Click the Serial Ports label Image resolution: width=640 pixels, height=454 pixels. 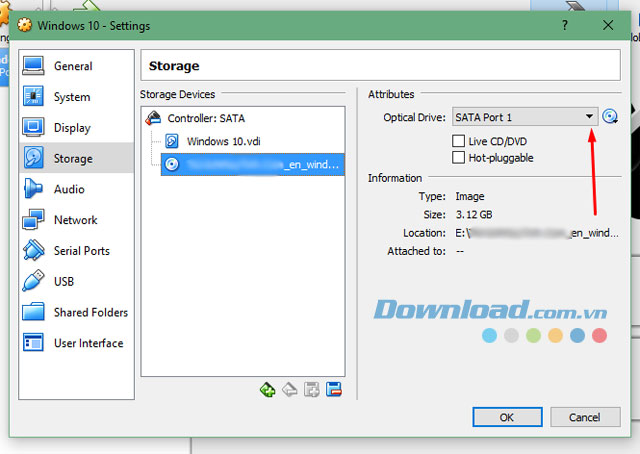(x=82, y=251)
